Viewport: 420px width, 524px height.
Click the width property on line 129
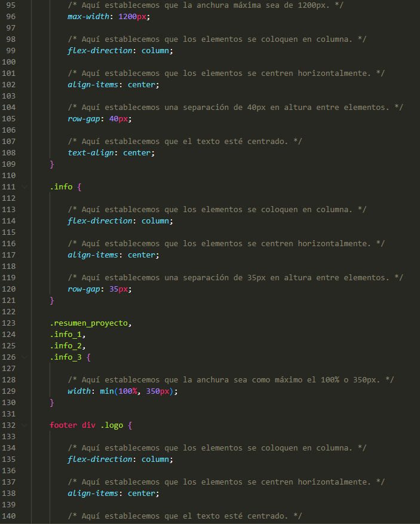pyautogui.click(x=79, y=391)
